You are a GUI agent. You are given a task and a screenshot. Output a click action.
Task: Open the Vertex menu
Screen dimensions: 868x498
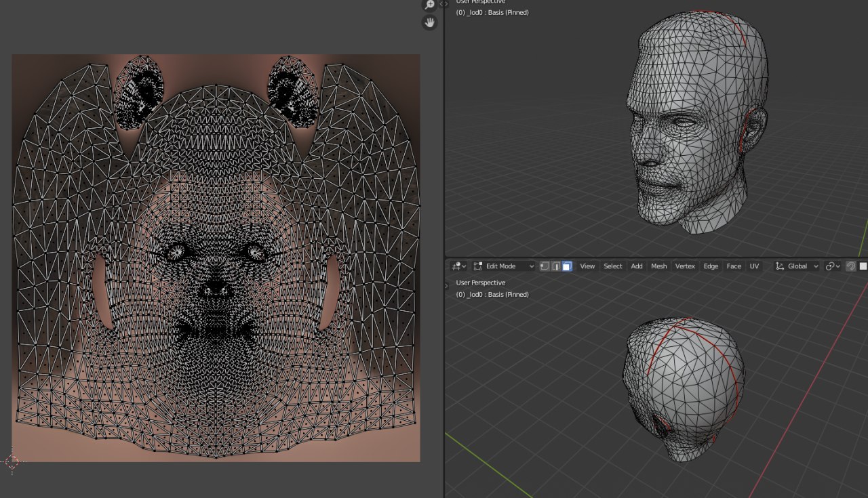pyautogui.click(x=685, y=266)
